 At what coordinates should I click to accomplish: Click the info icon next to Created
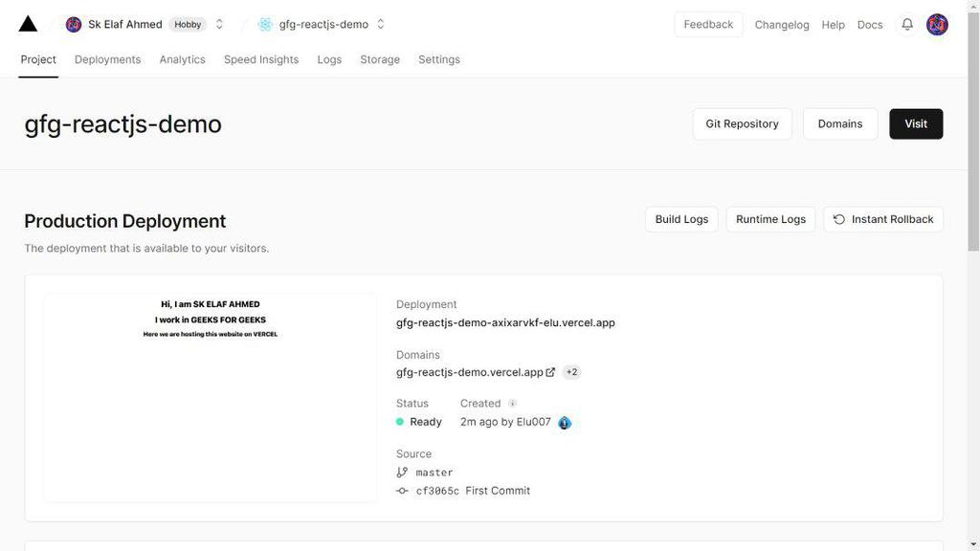coord(512,404)
